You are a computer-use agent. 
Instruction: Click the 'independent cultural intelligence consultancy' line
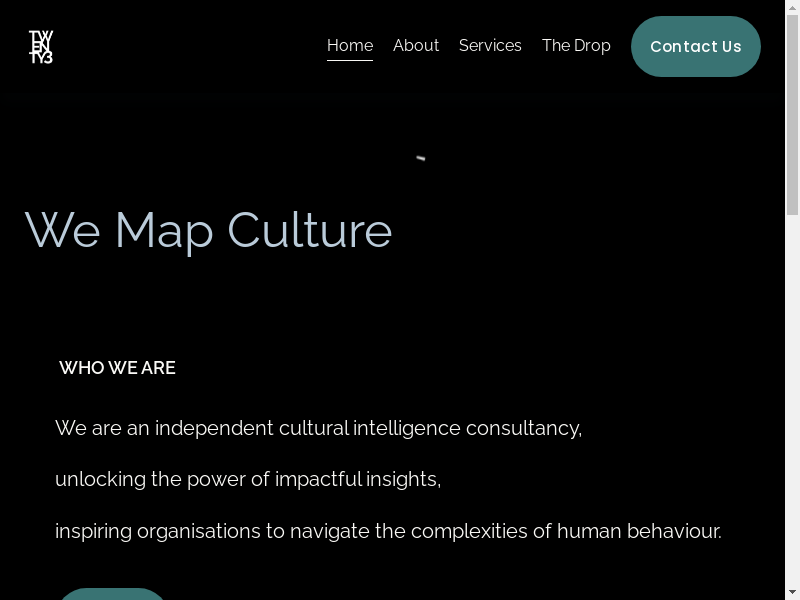coord(318,428)
